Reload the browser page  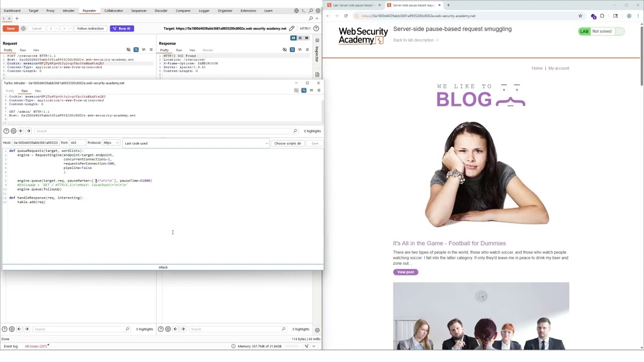click(346, 16)
